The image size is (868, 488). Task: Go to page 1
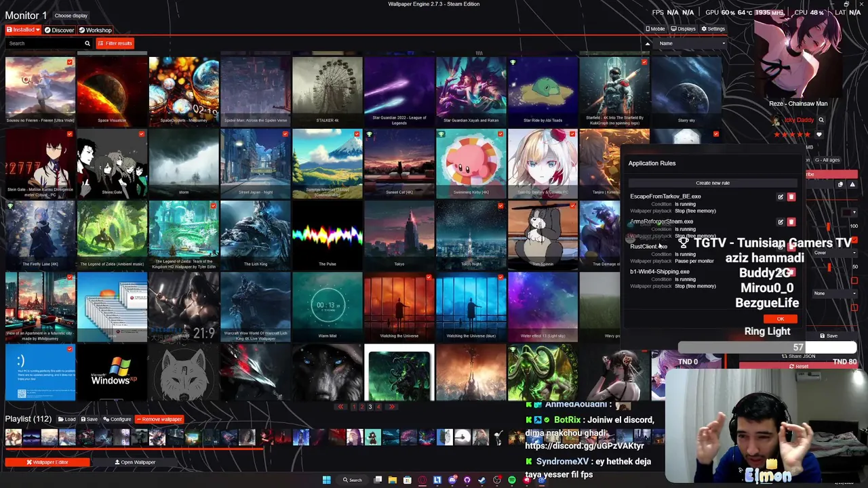pos(353,407)
